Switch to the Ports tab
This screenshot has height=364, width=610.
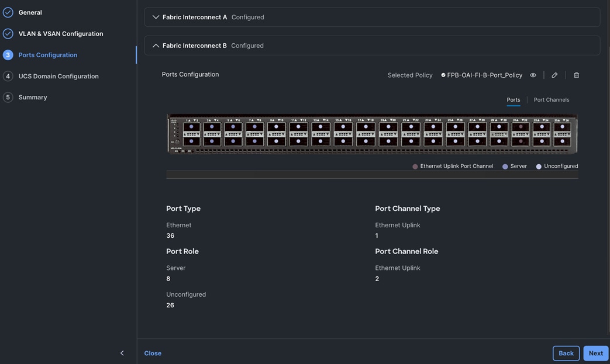(513, 100)
